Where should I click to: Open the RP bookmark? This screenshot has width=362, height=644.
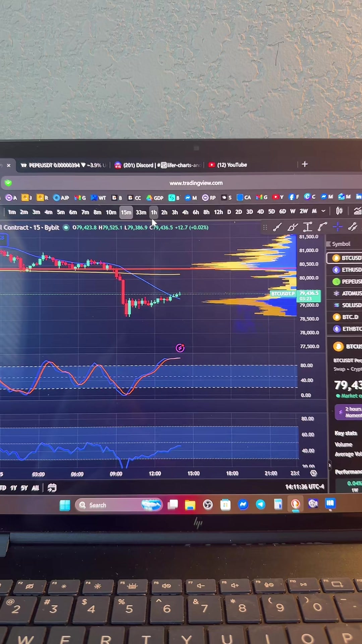(x=209, y=198)
